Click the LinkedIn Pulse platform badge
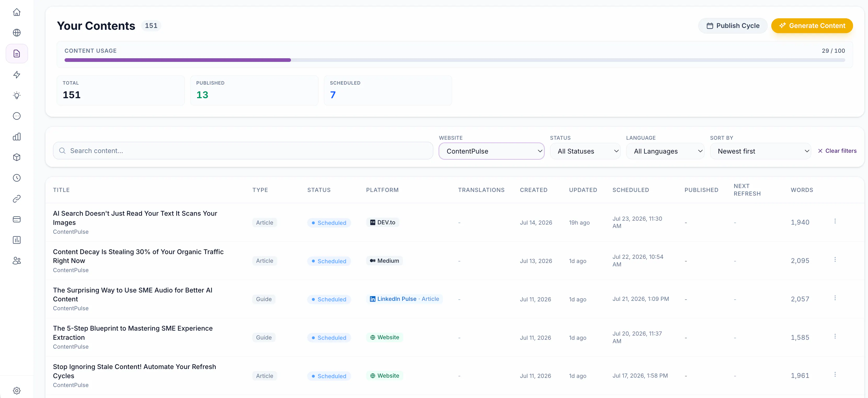The image size is (868, 398). click(404, 299)
